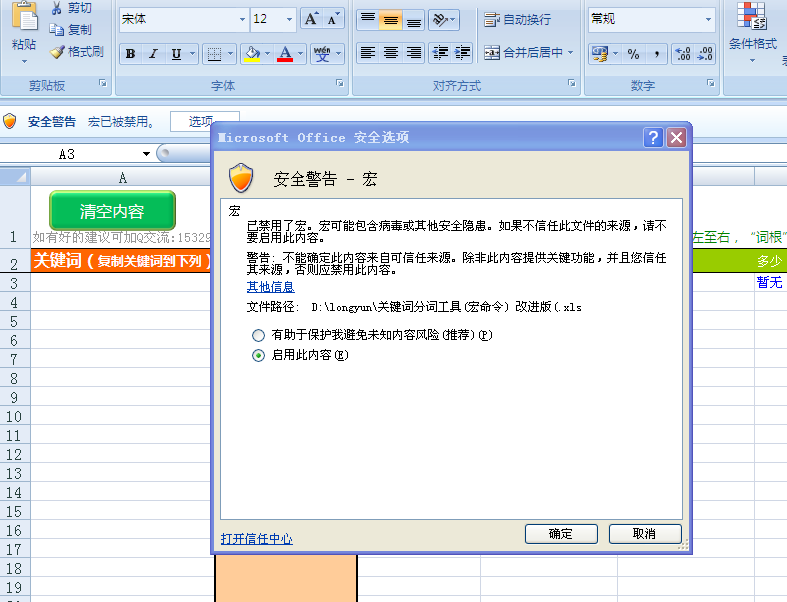The image size is (787, 602).
Task: Open Conditional Formatting (条件格式)
Action: point(752,32)
